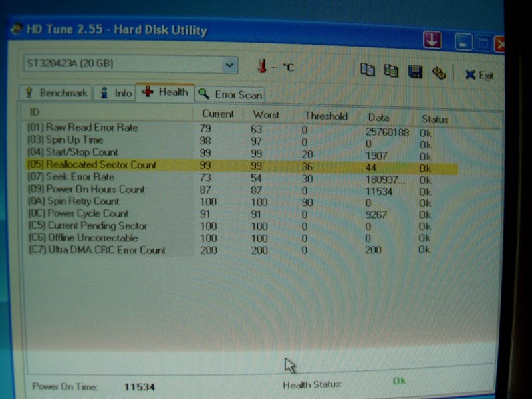Click the data value 1907

[x=376, y=156]
